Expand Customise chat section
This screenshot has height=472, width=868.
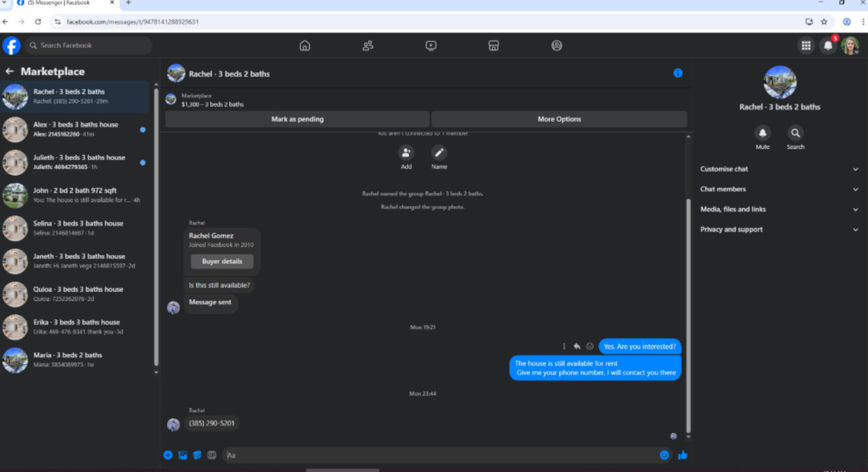click(x=779, y=169)
